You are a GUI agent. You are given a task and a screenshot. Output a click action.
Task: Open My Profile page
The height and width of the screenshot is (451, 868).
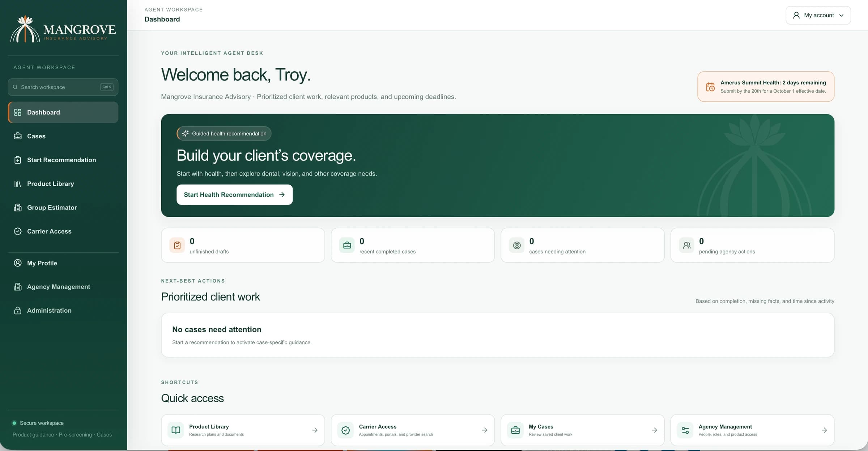point(63,263)
